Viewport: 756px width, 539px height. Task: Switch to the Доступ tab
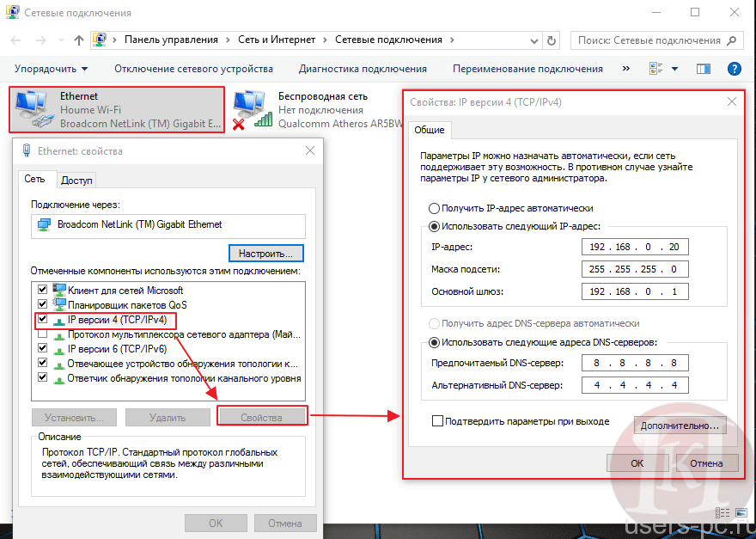pos(77,181)
